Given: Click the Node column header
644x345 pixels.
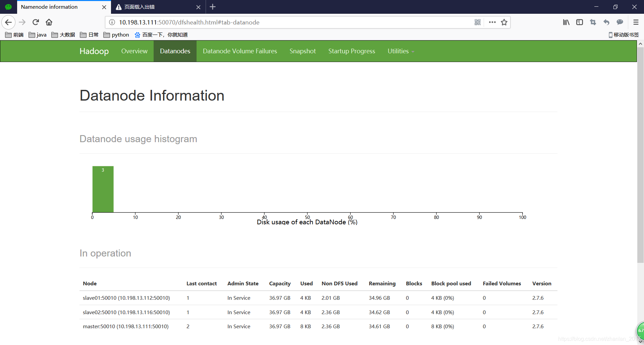Looking at the screenshot, I should (x=90, y=284).
